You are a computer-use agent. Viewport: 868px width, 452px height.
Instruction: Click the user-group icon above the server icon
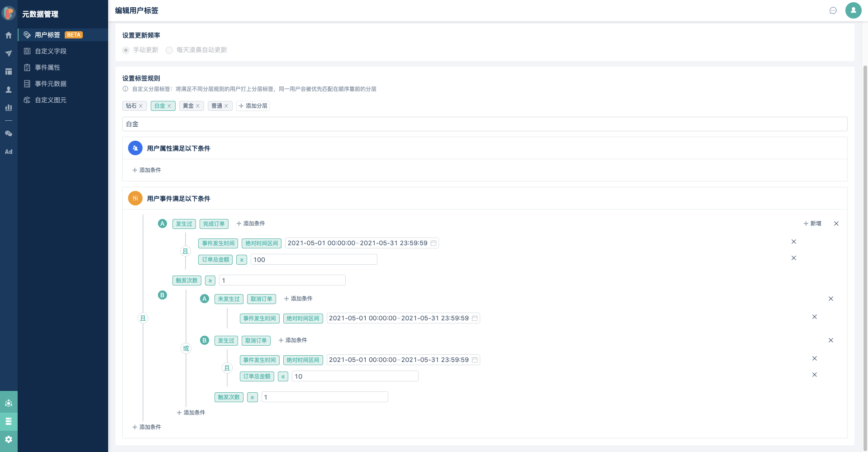[x=9, y=403]
